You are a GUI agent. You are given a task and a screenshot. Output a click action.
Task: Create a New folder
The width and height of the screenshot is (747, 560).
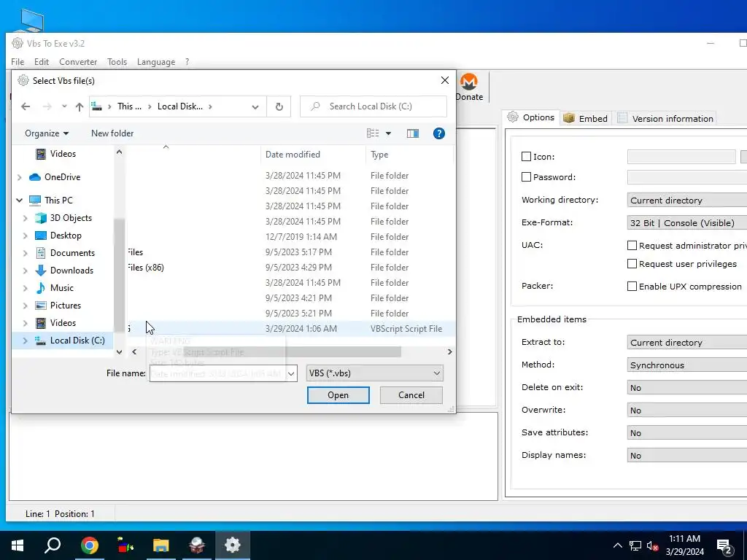point(112,133)
